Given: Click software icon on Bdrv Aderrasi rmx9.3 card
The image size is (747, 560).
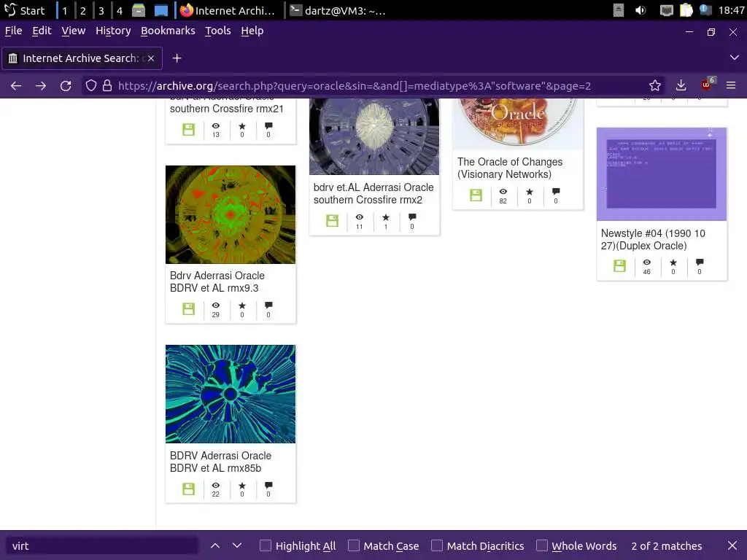Looking at the screenshot, I should click(x=189, y=308).
